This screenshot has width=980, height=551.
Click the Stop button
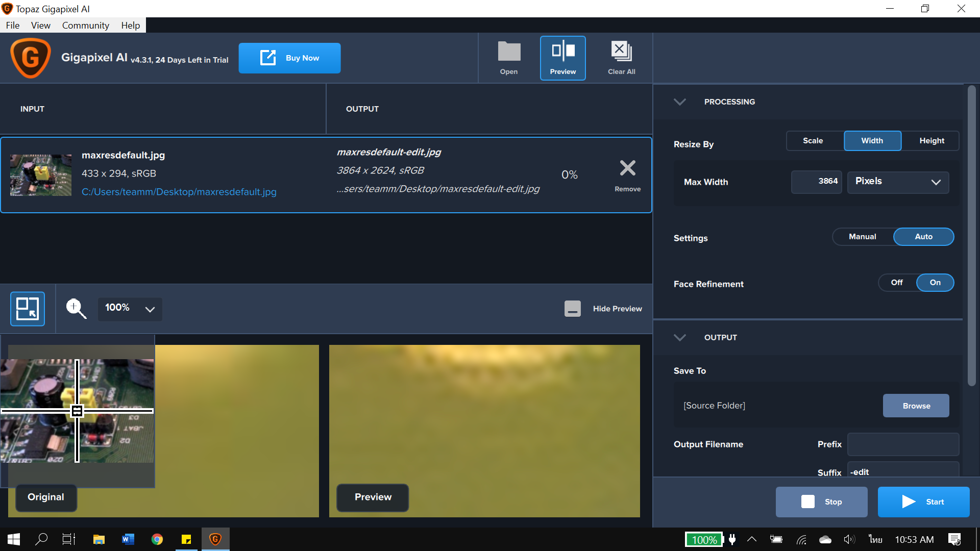pos(821,502)
